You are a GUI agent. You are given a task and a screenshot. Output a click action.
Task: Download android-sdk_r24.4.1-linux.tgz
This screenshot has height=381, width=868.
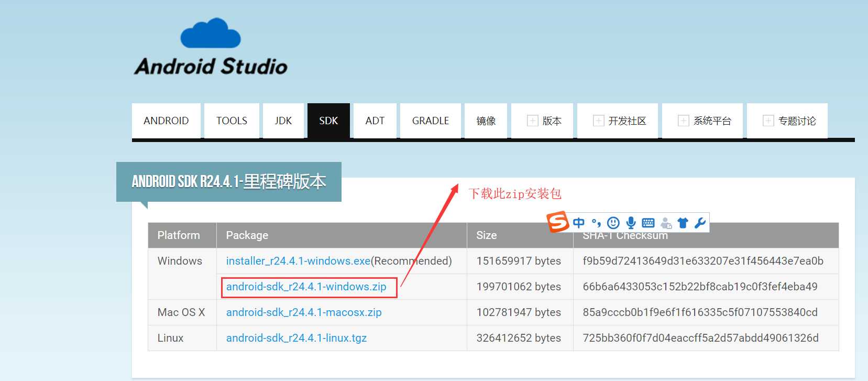pos(296,338)
